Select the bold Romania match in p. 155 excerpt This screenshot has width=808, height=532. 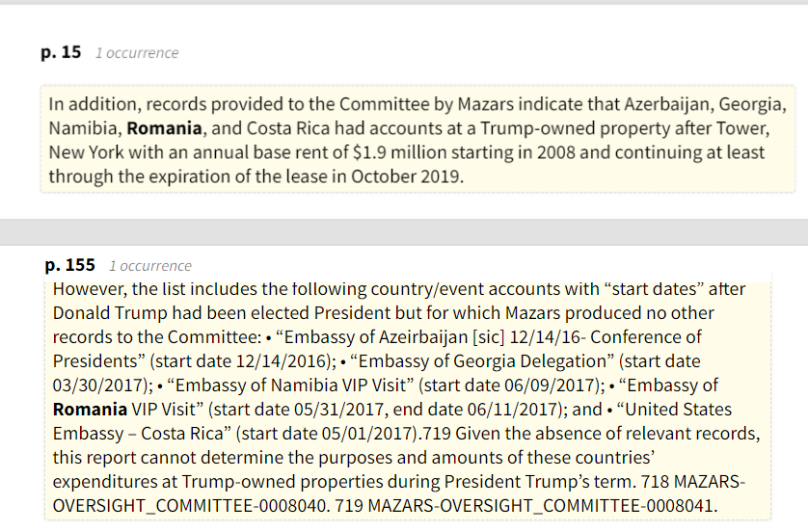pyautogui.click(x=89, y=410)
